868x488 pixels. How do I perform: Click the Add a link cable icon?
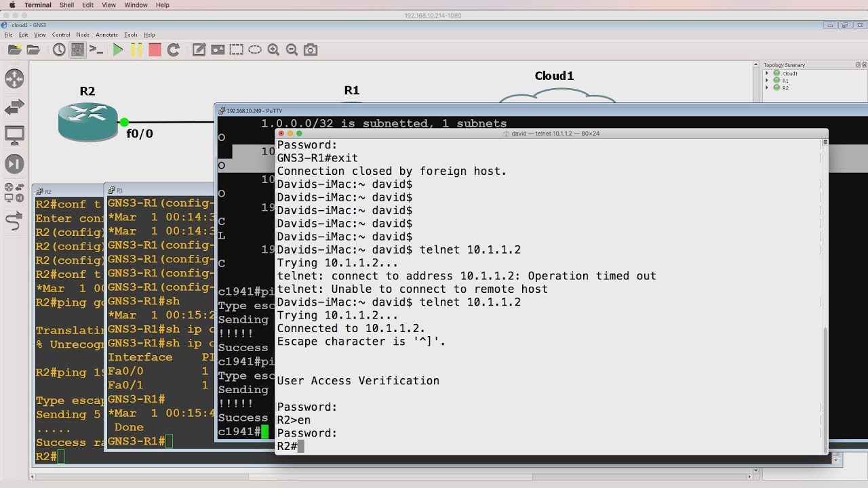(x=14, y=221)
